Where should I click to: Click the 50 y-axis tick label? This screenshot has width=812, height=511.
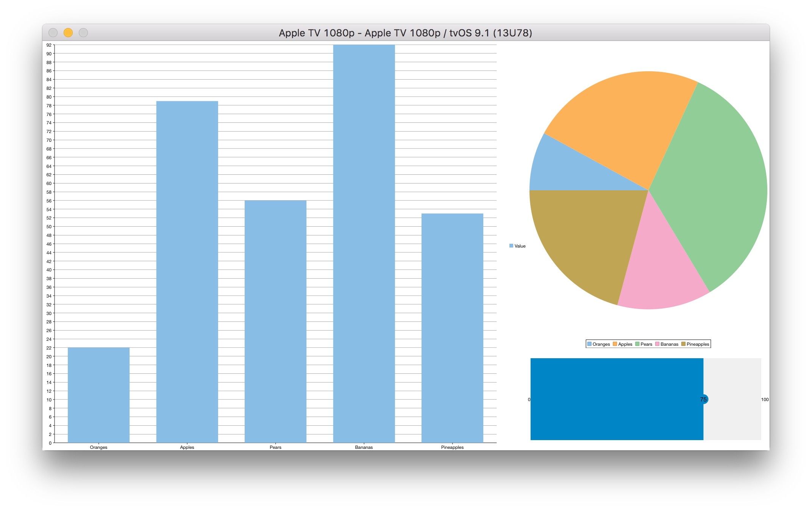tap(49, 227)
